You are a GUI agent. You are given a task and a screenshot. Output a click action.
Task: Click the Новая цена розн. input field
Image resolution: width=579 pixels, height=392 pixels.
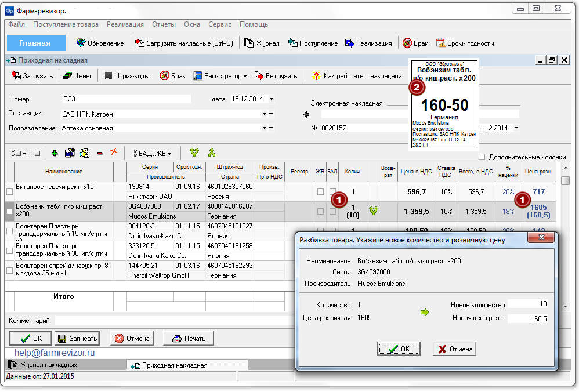pyautogui.click(x=528, y=318)
